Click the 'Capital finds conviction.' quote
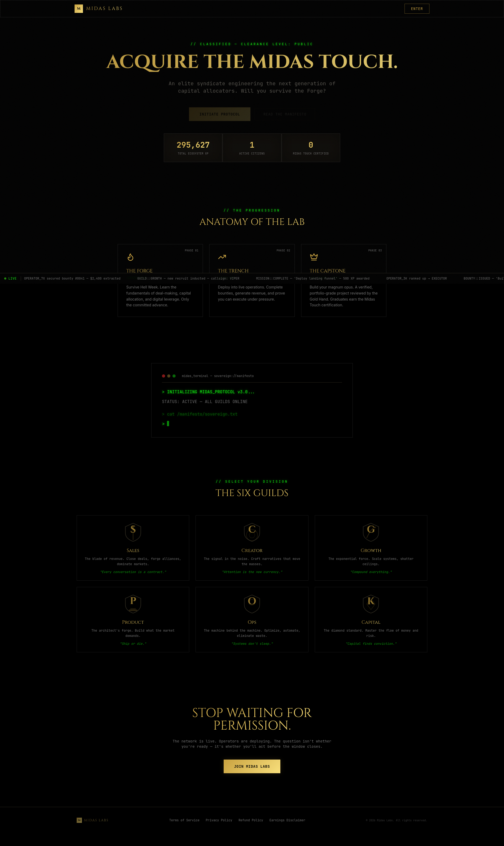This screenshot has height=846, width=504. point(371,644)
